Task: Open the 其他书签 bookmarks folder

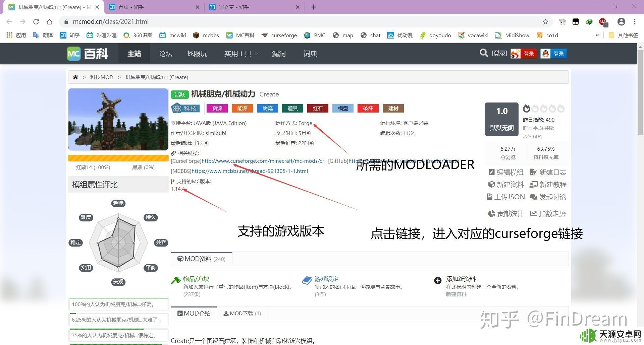Action: [x=623, y=35]
